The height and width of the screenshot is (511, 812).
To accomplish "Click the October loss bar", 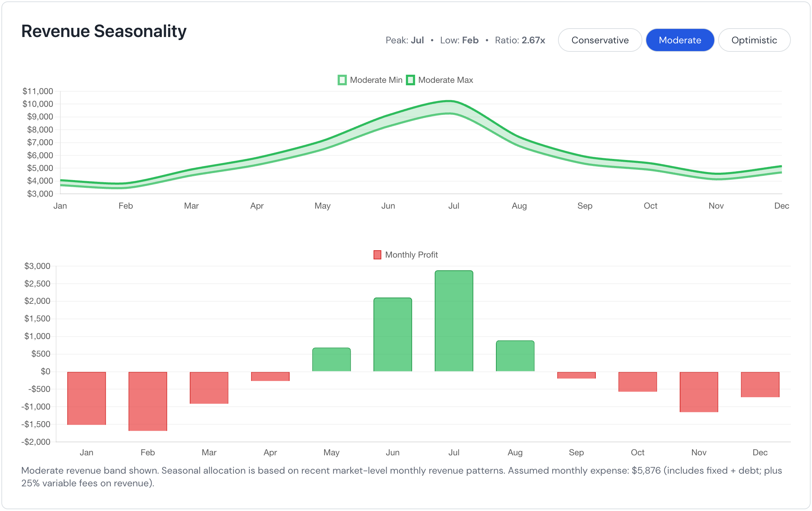I will coord(638,382).
